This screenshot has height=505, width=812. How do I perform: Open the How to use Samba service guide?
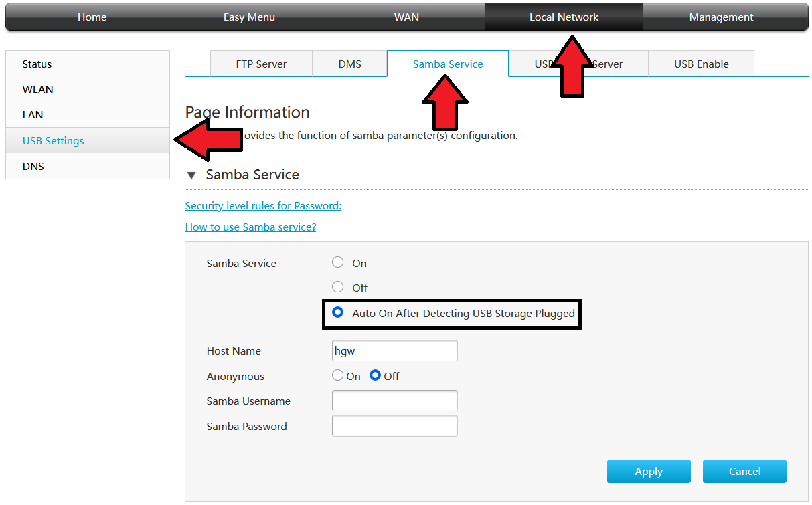[x=250, y=227]
